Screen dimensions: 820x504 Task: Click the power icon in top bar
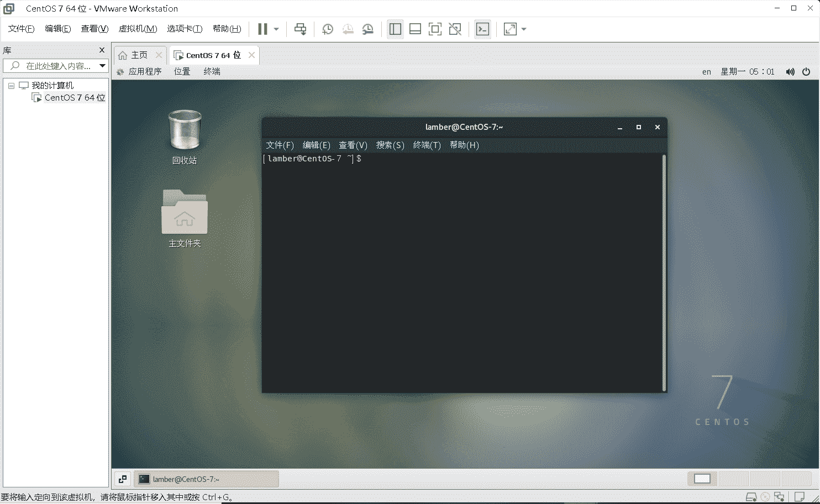pyautogui.click(x=806, y=72)
